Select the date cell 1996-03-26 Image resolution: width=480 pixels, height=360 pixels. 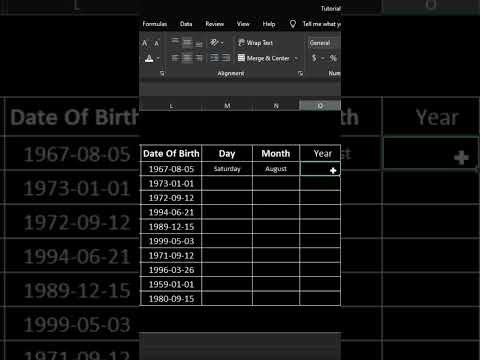click(171, 270)
